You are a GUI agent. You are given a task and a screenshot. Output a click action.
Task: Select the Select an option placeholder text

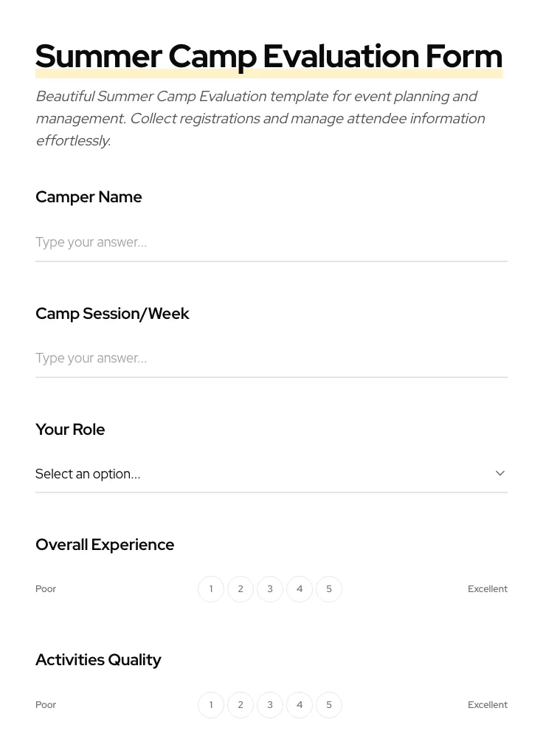click(88, 473)
